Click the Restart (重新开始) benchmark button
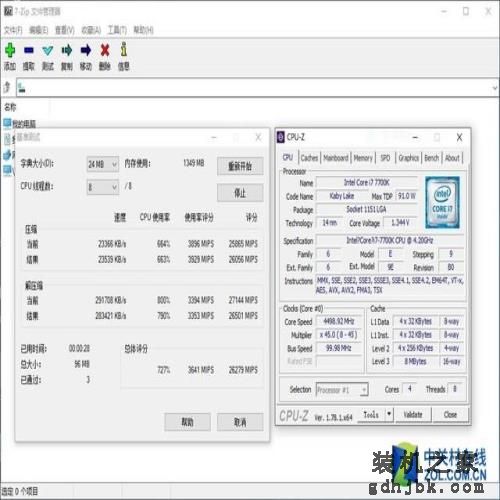The image size is (500, 500). 240,166
